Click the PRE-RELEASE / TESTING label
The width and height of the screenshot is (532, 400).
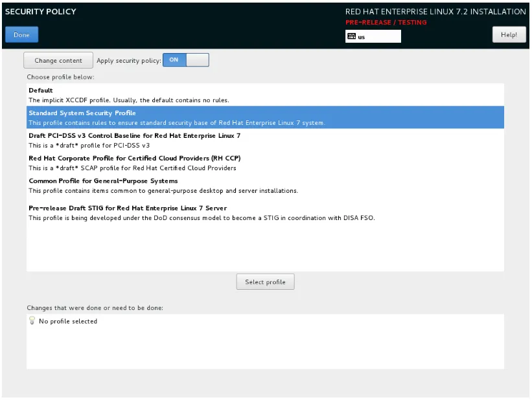386,23
